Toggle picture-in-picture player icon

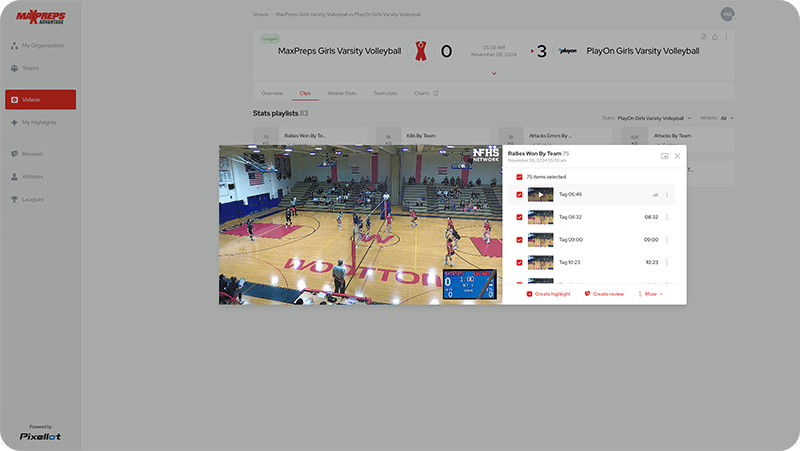pyautogui.click(x=664, y=156)
